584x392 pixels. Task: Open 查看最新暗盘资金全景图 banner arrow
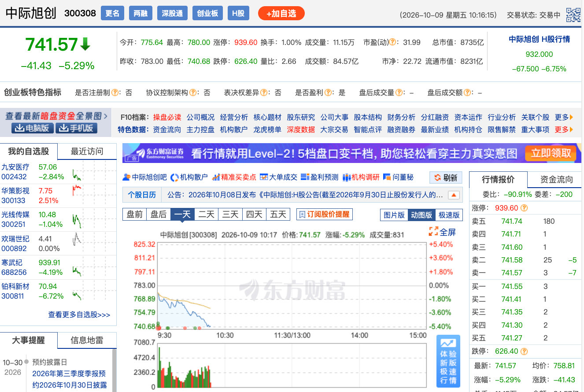click(x=105, y=116)
